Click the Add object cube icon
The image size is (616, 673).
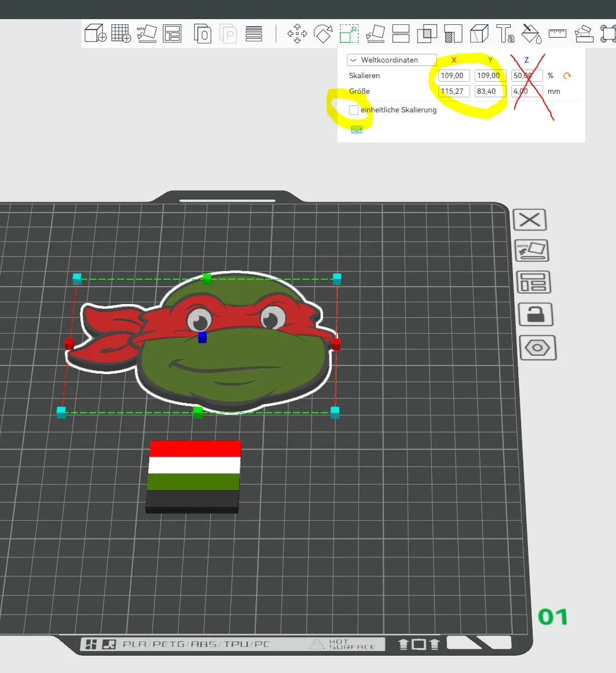(95, 33)
